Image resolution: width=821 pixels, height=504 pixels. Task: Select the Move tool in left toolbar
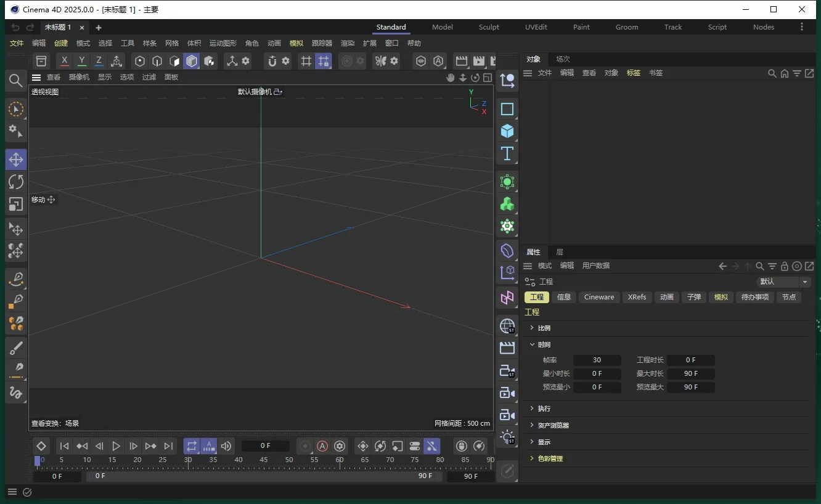(16, 160)
